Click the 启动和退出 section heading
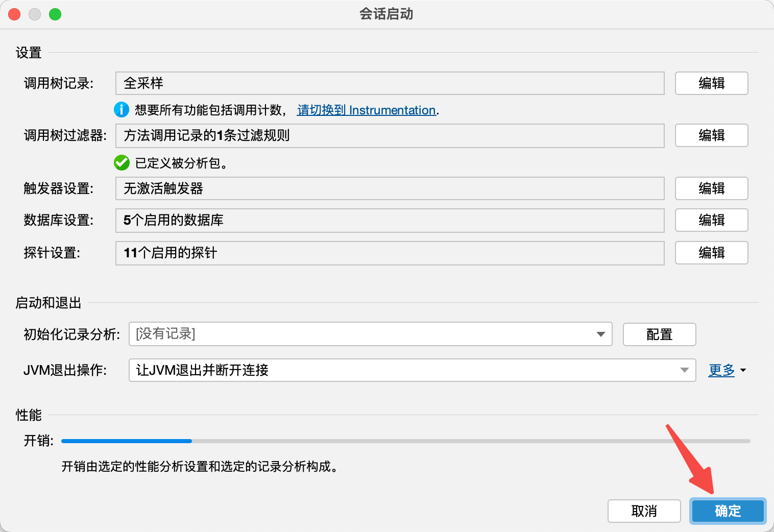This screenshot has height=532, width=774. pos(49,303)
